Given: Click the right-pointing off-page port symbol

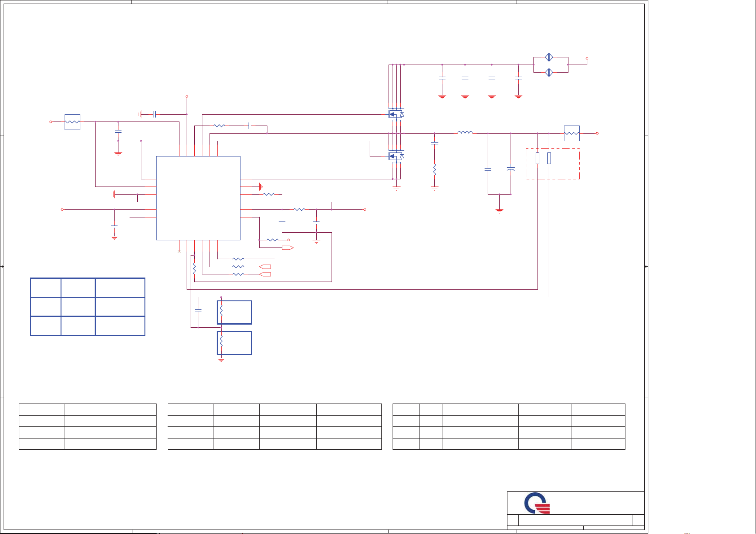Looking at the screenshot, I should tap(288, 247).
